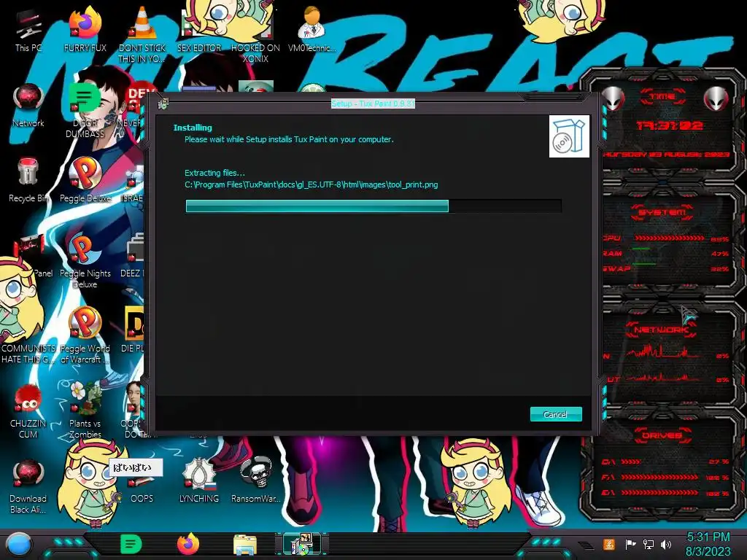This screenshot has width=747, height=560.
Task: Open the Recycle Bin
Action: click(28, 180)
